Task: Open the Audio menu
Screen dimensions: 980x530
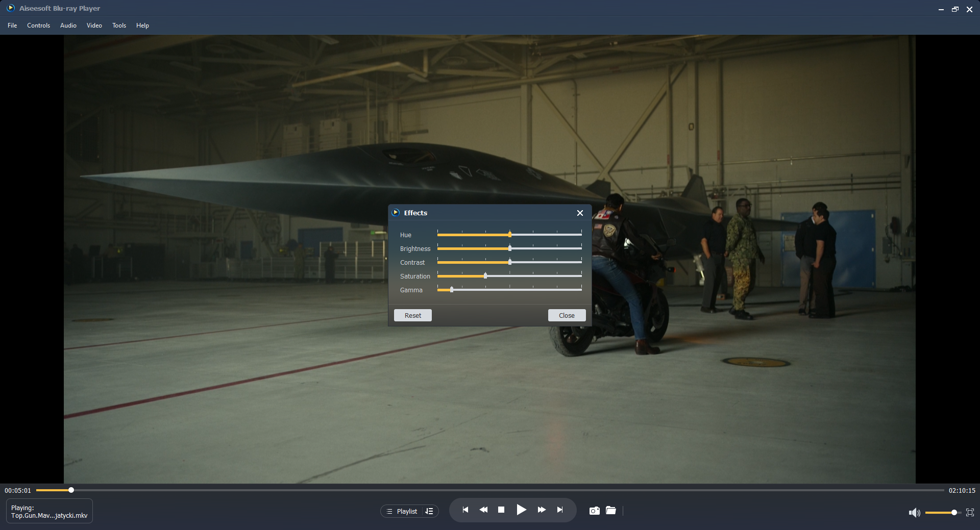Action: tap(68, 26)
